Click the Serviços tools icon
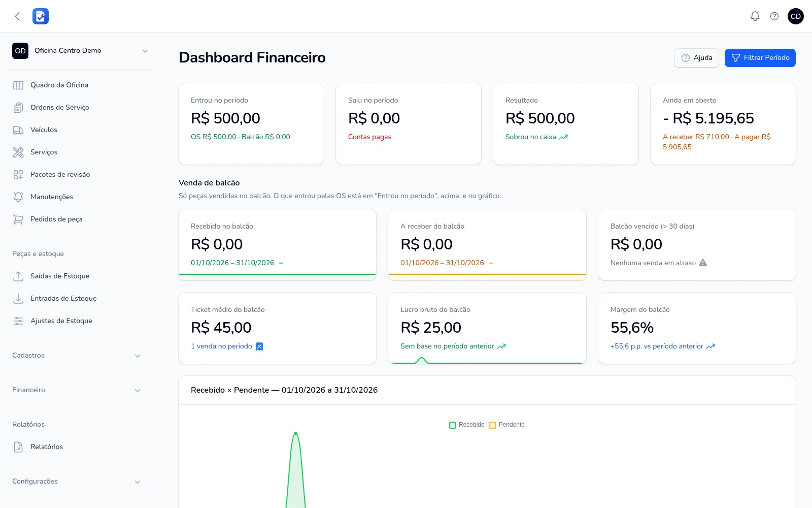This screenshot has width=812, height=508. (x=18, y=152)
